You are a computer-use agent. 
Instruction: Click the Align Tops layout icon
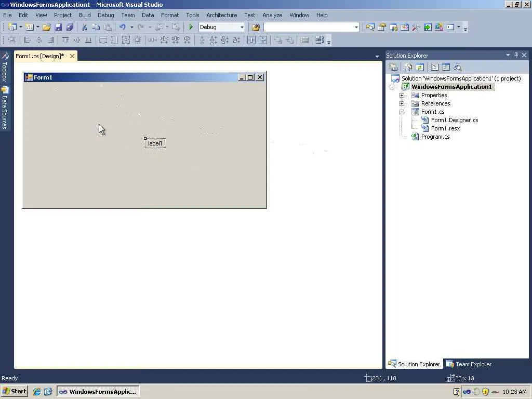click(65, 41)
